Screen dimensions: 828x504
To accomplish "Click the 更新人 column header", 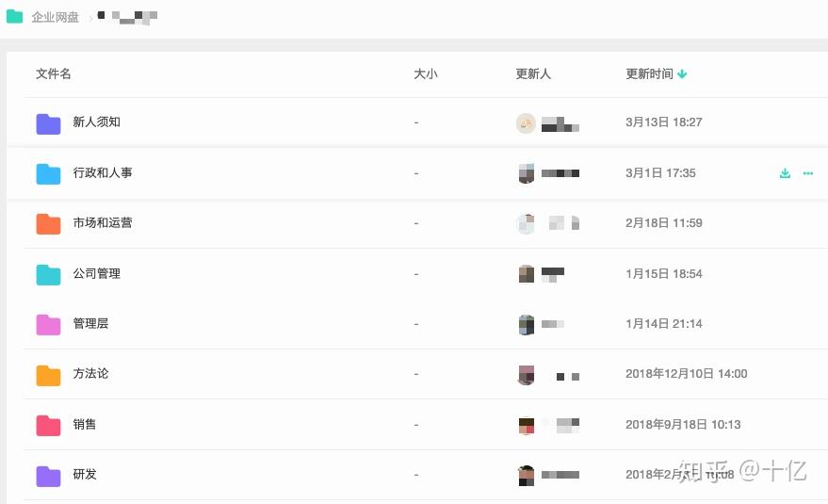I will tap(533, 74).
